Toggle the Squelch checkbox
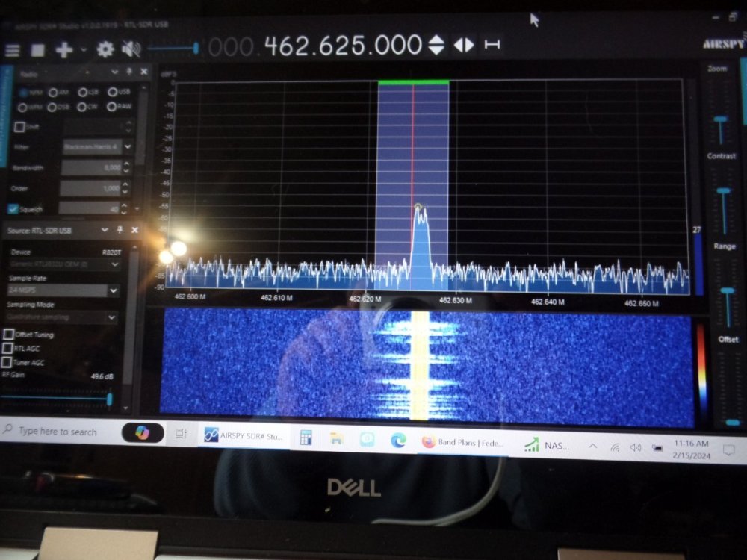Image resolution: width=747 pixels, height=560 pixels. point(13,209)
